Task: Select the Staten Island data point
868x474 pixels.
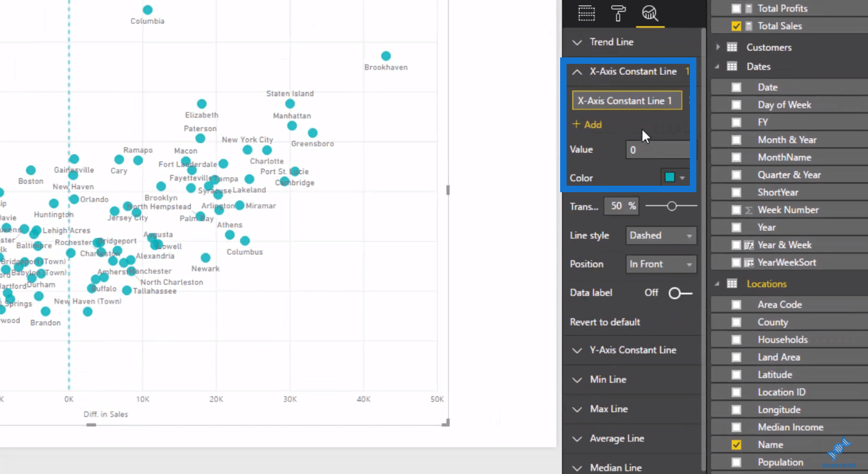Action: pyautogui.click(x=290, y=104)
